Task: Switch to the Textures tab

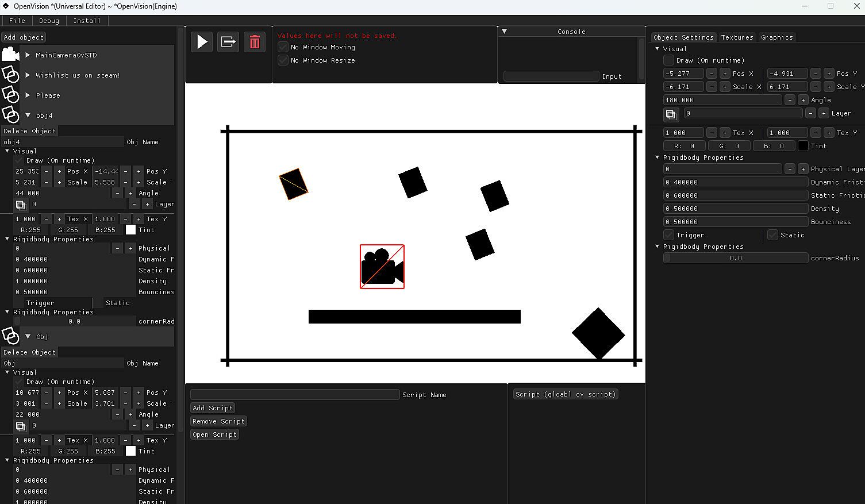Action: pyautogui.click(x=737, y=37)
